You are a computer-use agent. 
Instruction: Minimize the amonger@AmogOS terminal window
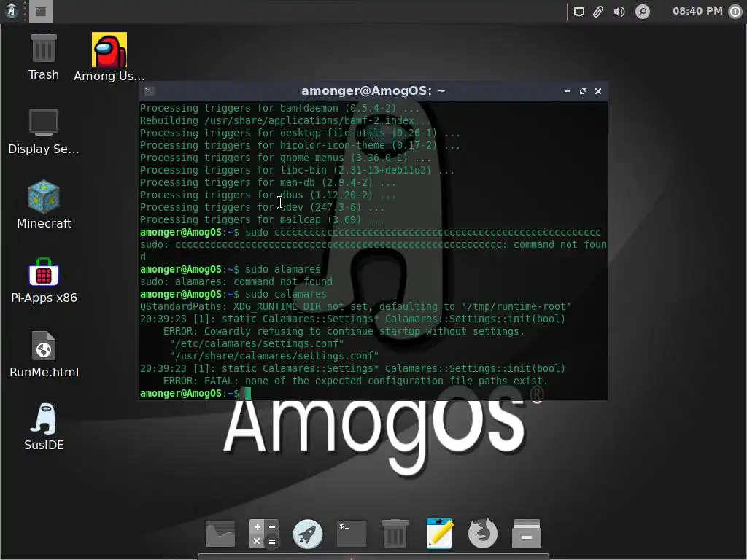pos(568,91)
